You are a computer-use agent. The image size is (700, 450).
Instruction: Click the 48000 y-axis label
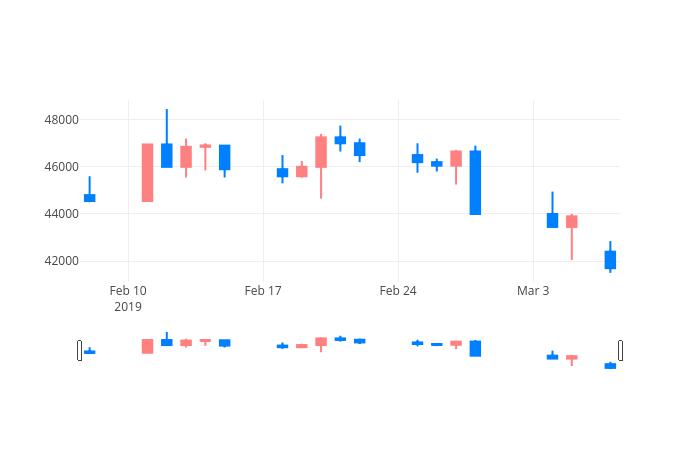62,120
